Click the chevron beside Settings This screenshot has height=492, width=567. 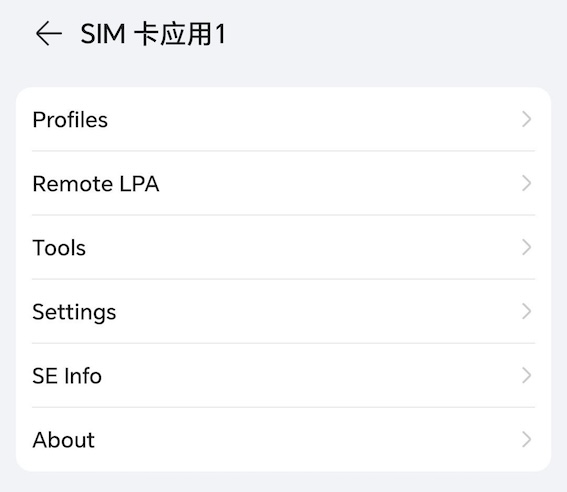527,311
